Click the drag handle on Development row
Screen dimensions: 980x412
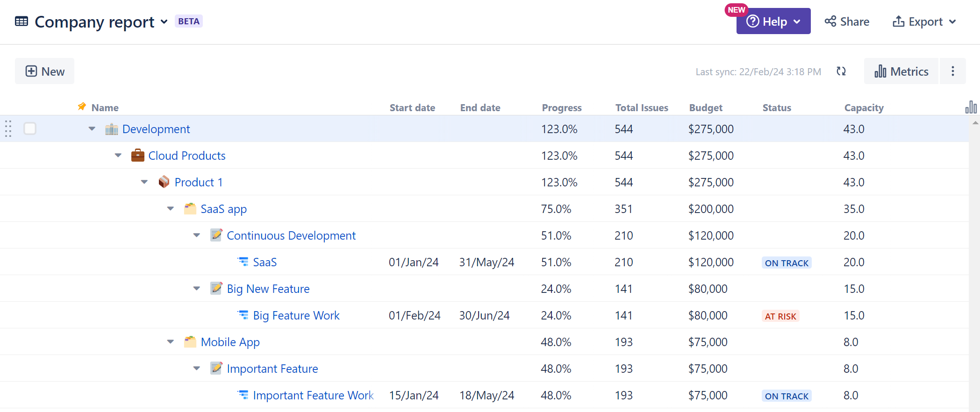8,129
